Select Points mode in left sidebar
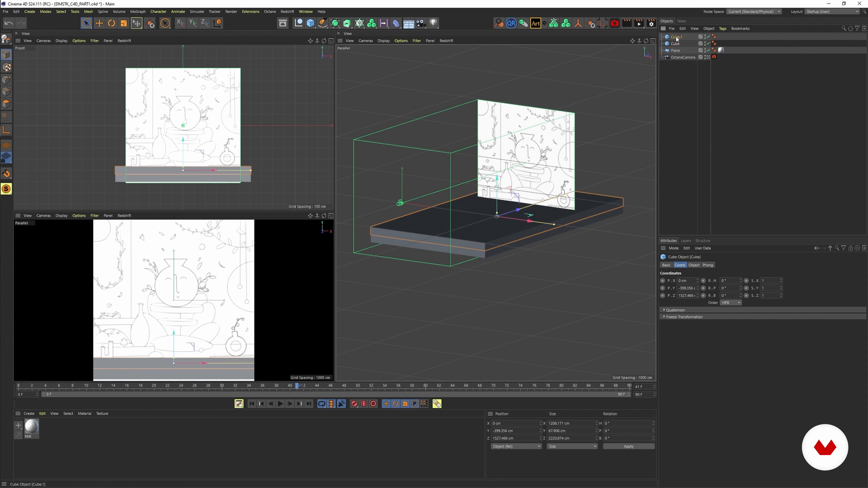 (6, 80)
